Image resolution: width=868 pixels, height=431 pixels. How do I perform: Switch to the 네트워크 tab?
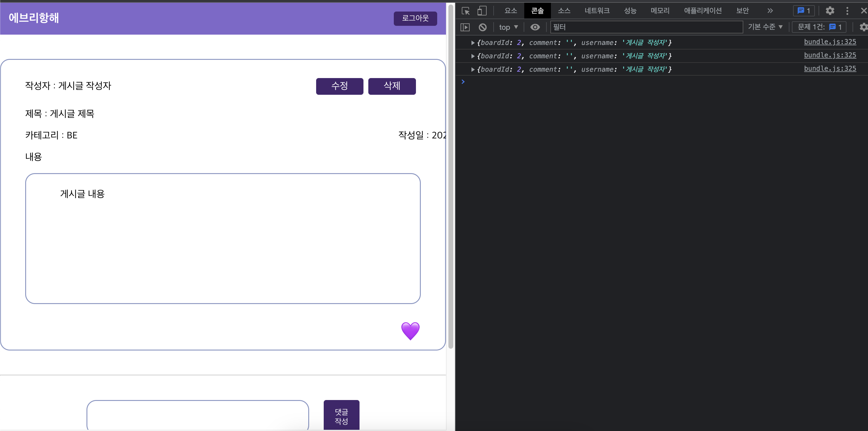[x=597, y=11]
